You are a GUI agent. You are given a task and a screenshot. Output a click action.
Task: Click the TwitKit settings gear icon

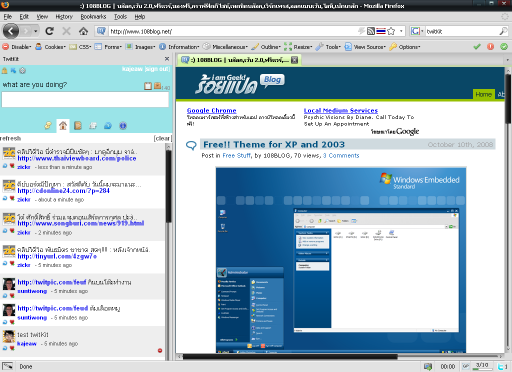22,70
